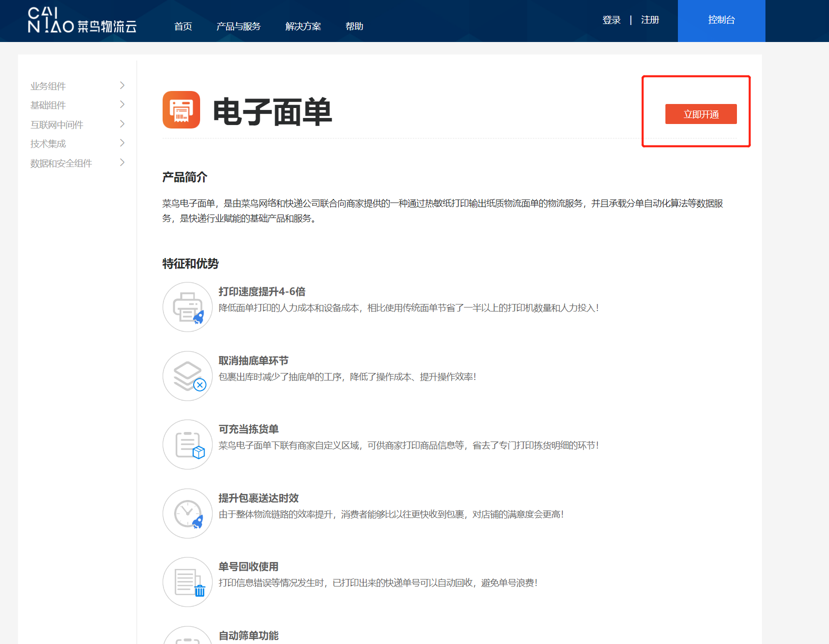
Task: Click the 登录 link
Action: (x=611, y=19)
